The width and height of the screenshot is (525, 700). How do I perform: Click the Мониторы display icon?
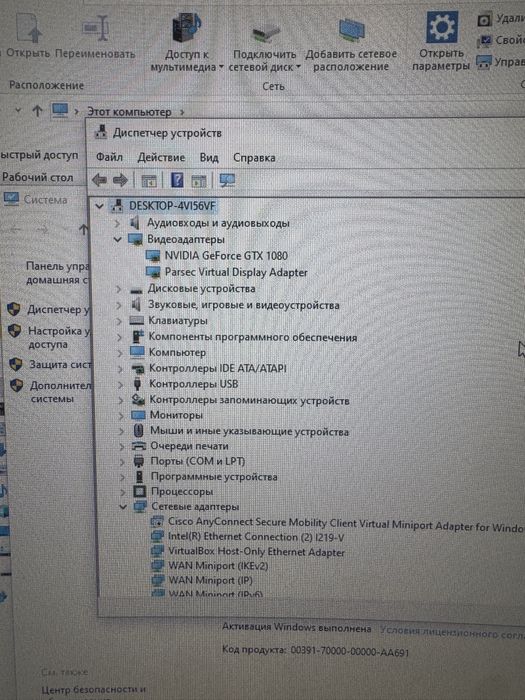tap(138, 415)
